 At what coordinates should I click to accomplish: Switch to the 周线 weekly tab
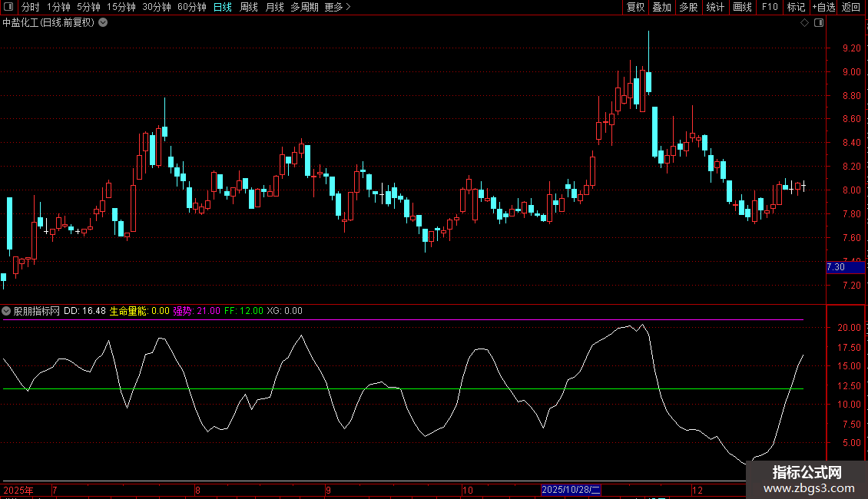[x=249, y=7]
